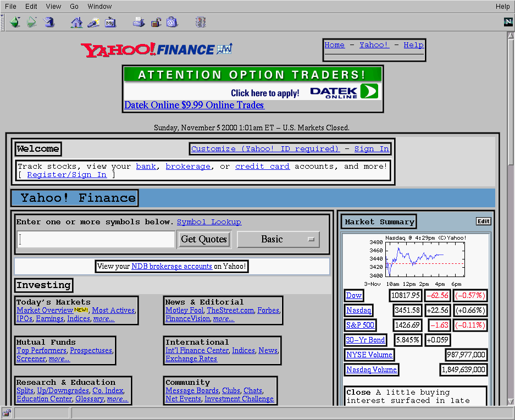Click the Datek Online banner ad image

pos(253,84)
